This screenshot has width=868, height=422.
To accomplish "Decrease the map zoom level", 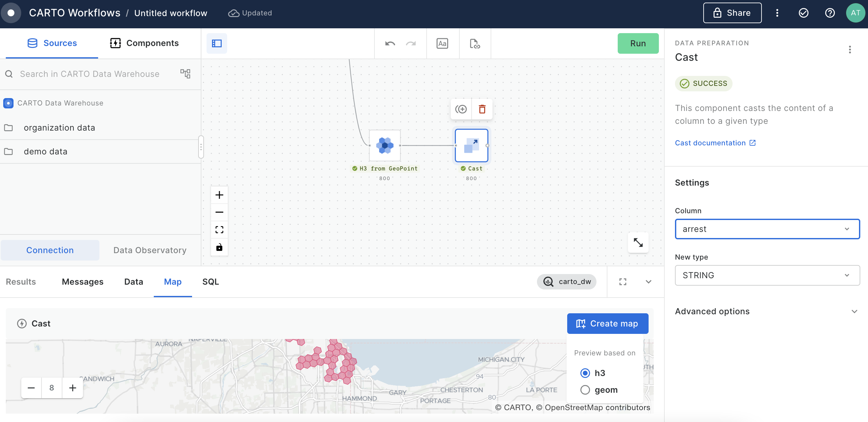I will point(31,388).
